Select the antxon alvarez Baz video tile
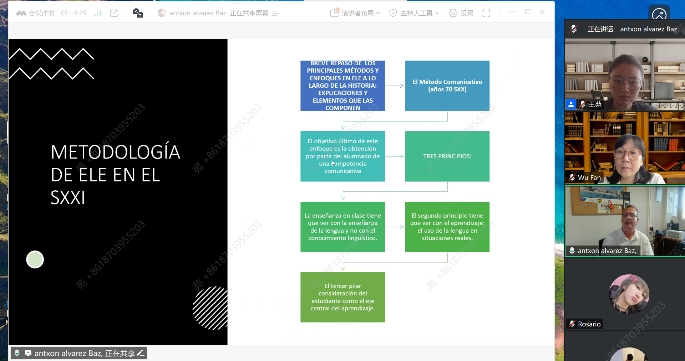685x361 pixels. pos(625,221)
